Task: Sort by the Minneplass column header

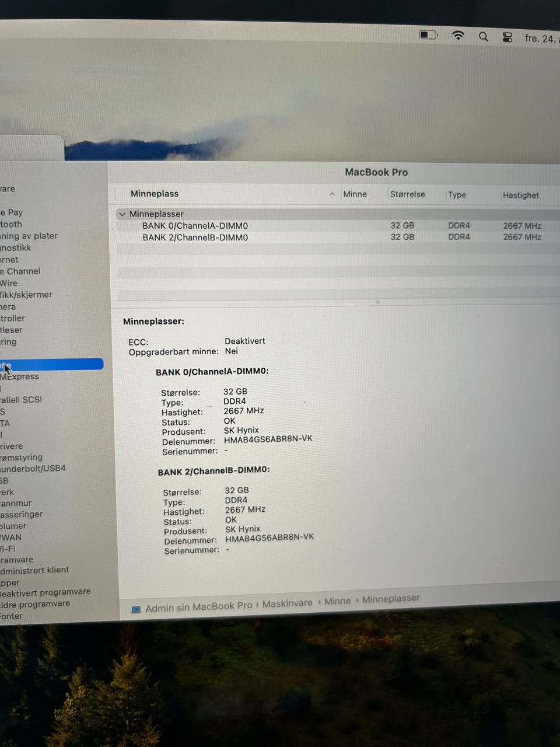Action: (155, 194)
